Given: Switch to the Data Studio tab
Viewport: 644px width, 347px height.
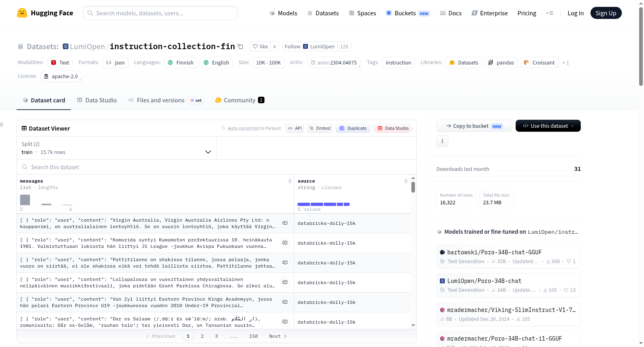Looking at the screenshot, I should tap(97, 100).
